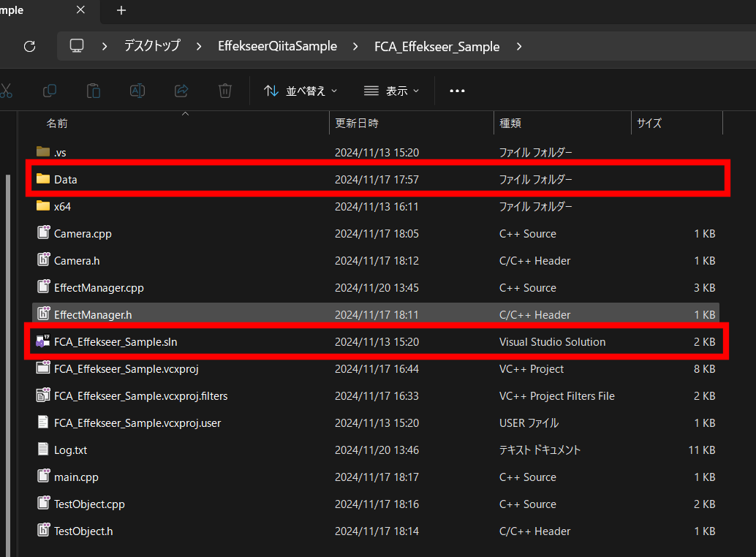756x557 pixels.
Task: Select the .vs folder icon
Action: pos(43,152)
